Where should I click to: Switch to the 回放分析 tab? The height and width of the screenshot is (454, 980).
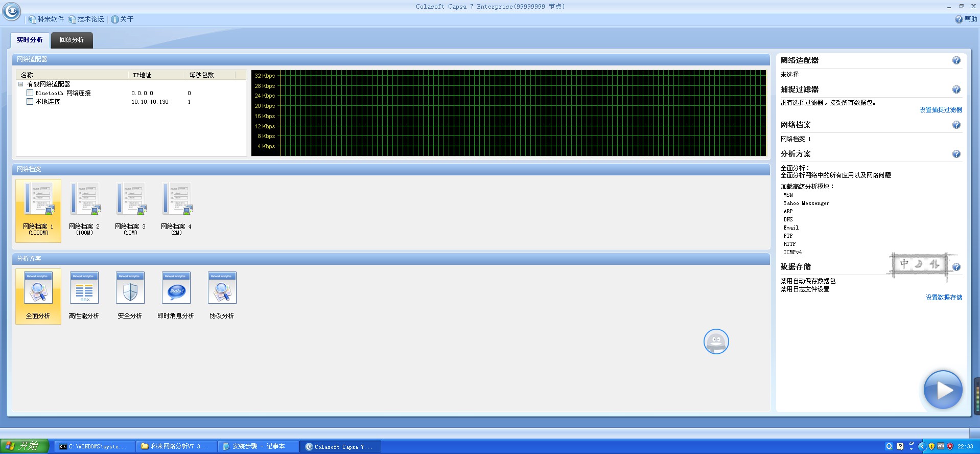pyautogui.click(x=72, y=40)
